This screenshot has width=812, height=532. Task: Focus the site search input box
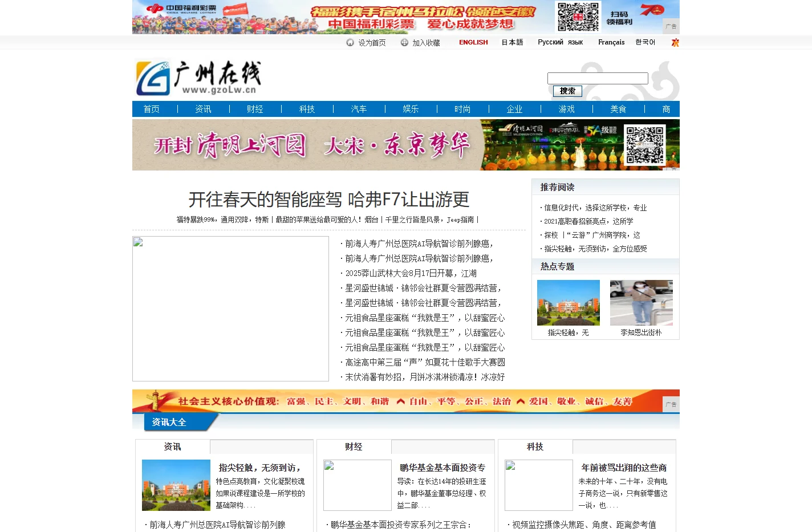(x=598, y=78)
